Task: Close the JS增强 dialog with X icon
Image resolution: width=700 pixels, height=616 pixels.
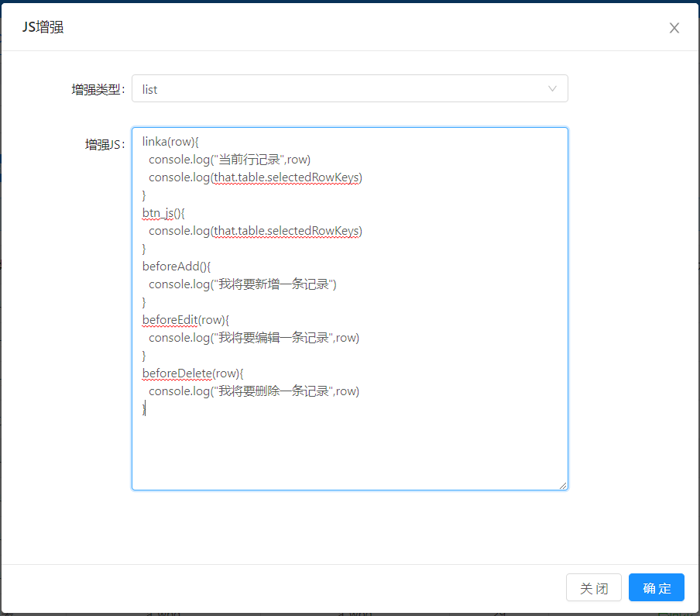Action: coord(674,28)
